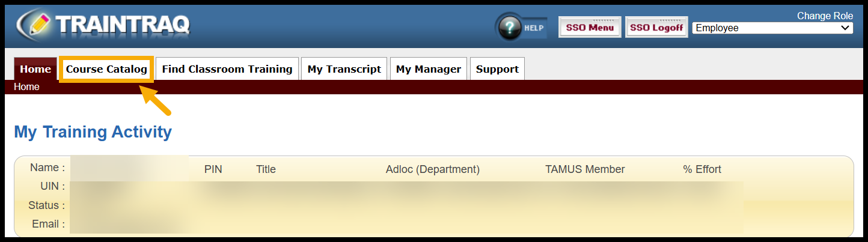Image resolution: width=868 pixels, height=242 pixels.
Task: Click the Title column header
Action: click(x=266, y=169)
